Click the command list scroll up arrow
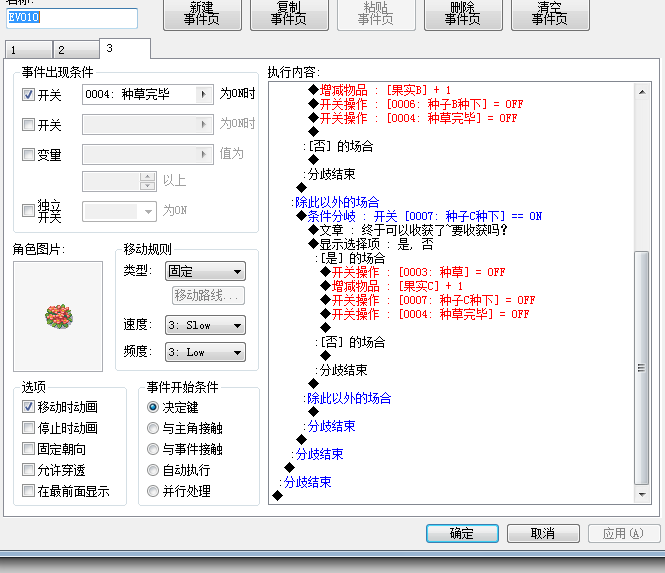Screen dimensions: 665x573 pyautogui.click(x=642, y=92)
